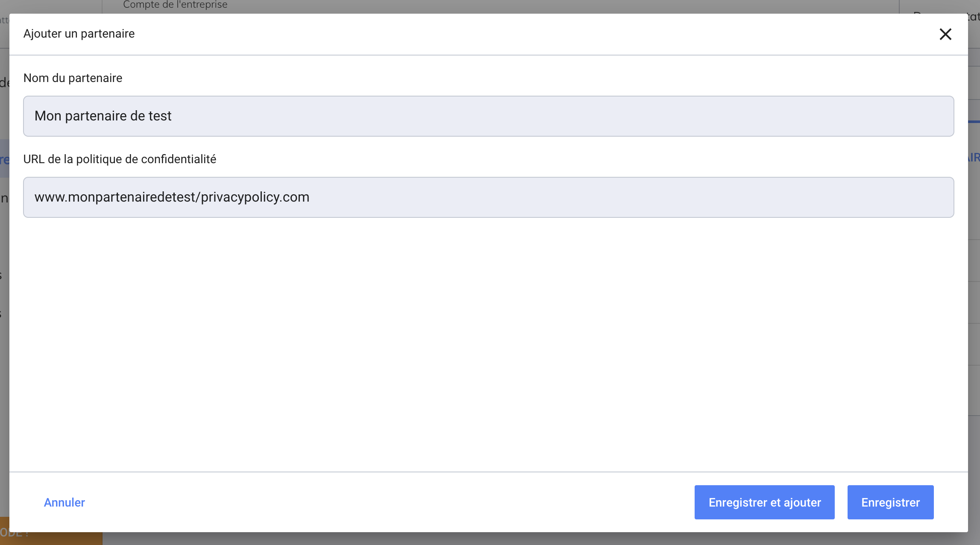
Task: Focus the privacy policy URL input field
Action: coord(488,197)
